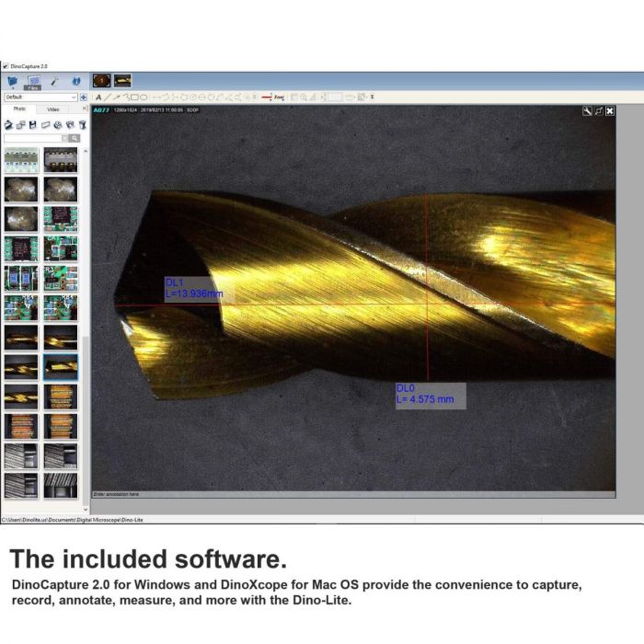Open the tools wrench-screwdriver icon
This screenshot has width=644, height=644.
pyautogui.click(x=54, y=81)
